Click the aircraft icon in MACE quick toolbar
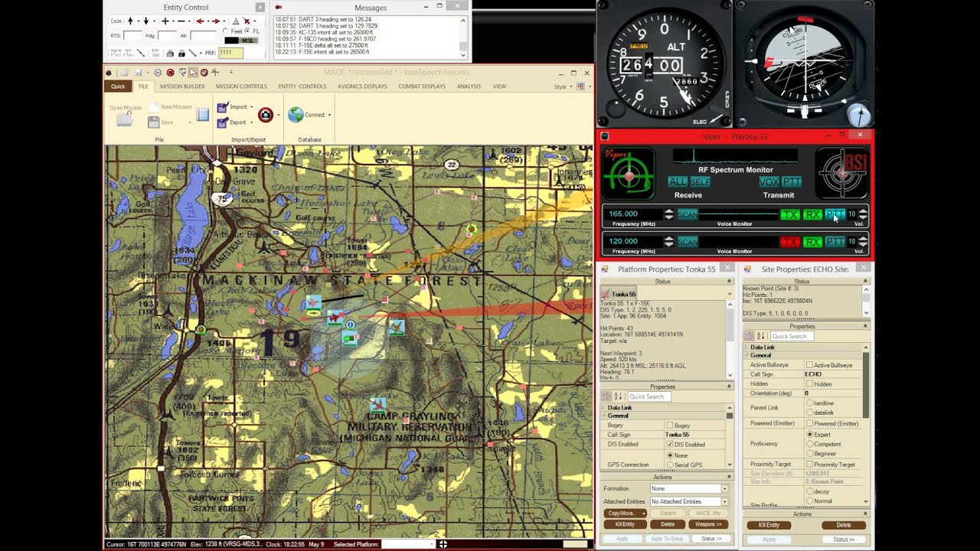Viewport: 980px width, 551px height. coord(215,73)
